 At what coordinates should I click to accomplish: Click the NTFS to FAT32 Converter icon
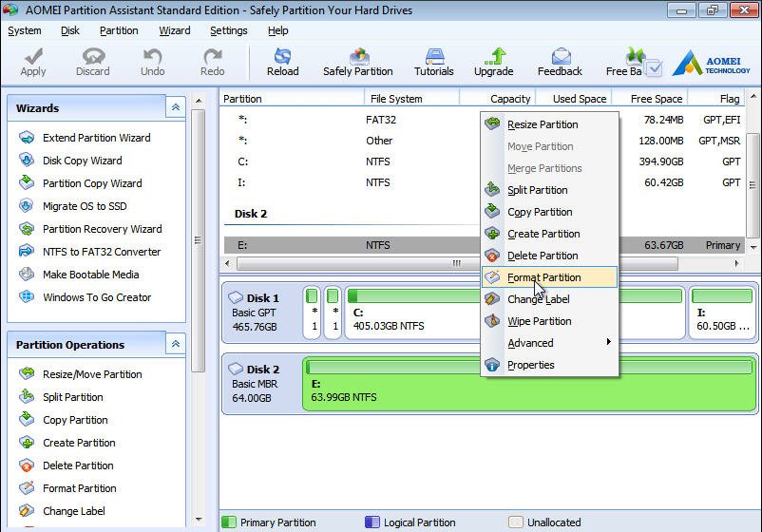tap(27, 252)
